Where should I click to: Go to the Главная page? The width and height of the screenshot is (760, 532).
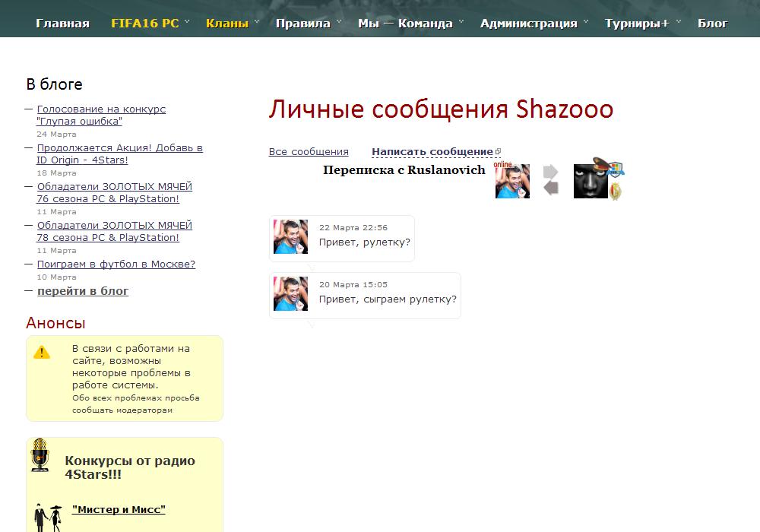coord(62,24)
